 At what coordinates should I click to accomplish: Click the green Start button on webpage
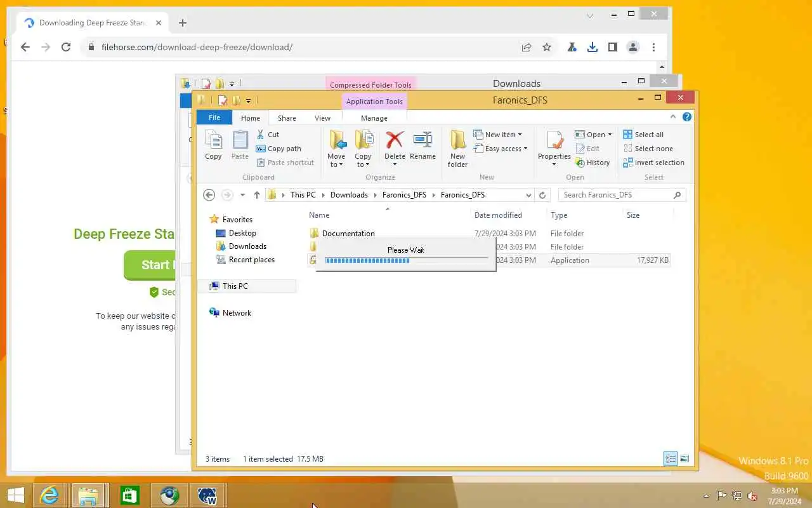point(150,265)
